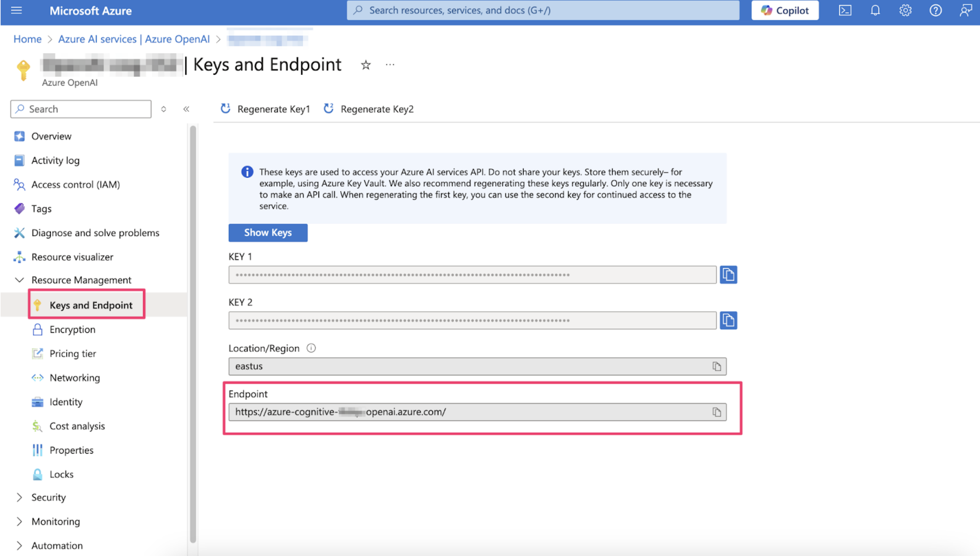The image size is (980, 556).
Task: Copy the Location/Region value
Action: coord(716,366)
